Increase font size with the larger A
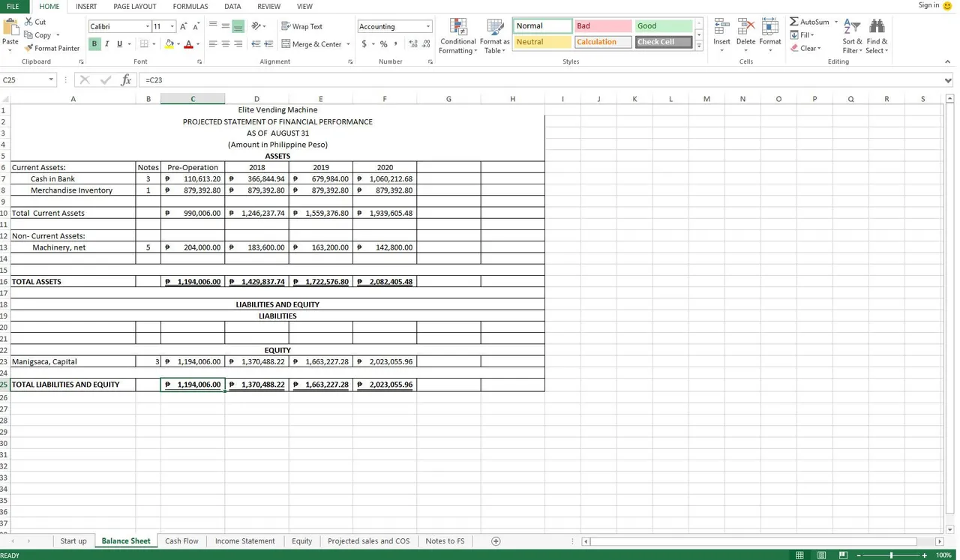This screenshot has width=960, height=560. tap(184, 26)
